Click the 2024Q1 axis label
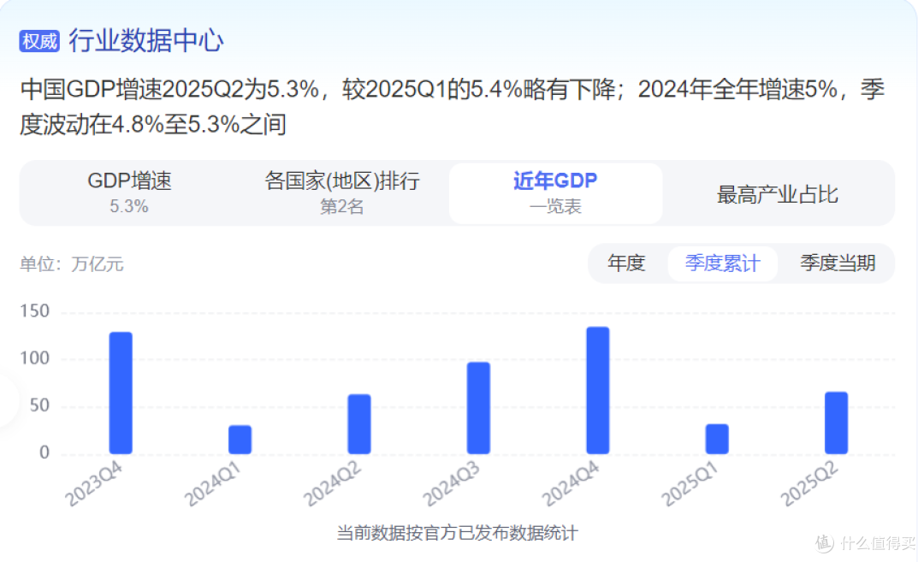Image resolution: width=924 pixels, height=562 pixels. pyautogui.click(x=213, y=483)
